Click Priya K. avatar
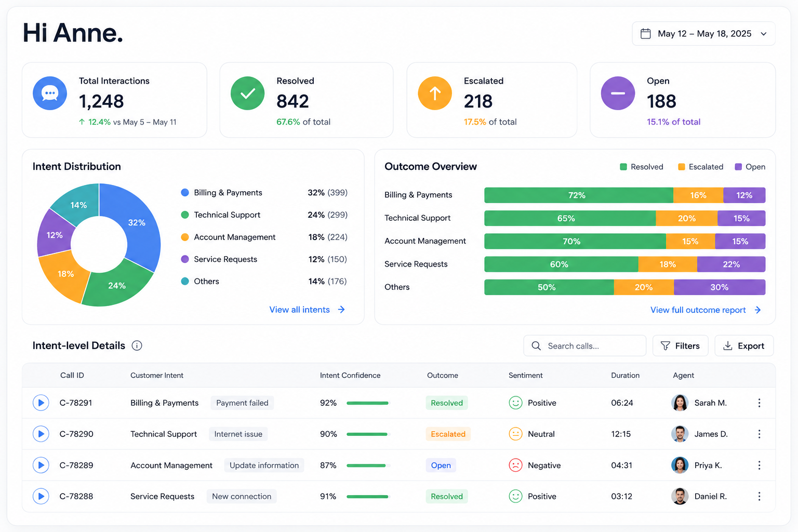798x532 pixels. coord(680,465)
